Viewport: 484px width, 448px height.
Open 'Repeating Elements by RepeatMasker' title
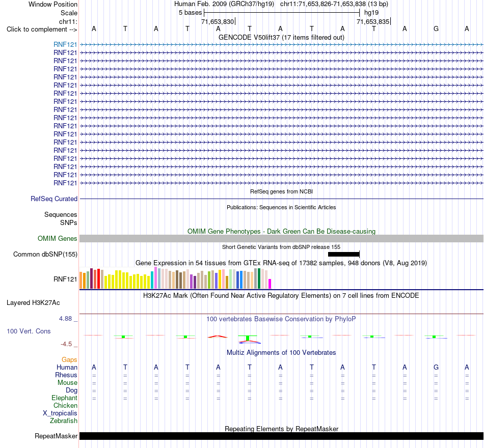(281, 429)
